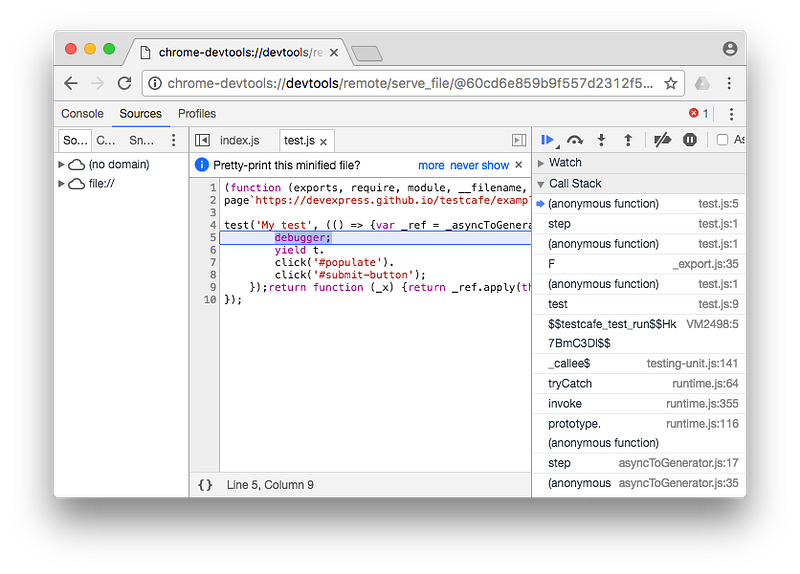Select the prototype. runtime.js:116 frame
This screenshot has width=800, height=574.
(638, 433)
